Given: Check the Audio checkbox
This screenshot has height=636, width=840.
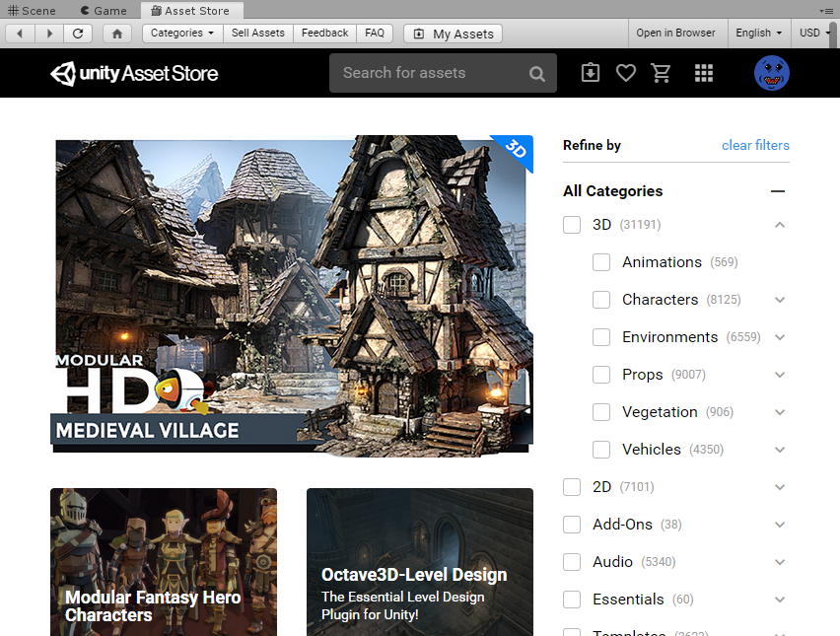Looking at the screenshot, I should click(572, 562).
